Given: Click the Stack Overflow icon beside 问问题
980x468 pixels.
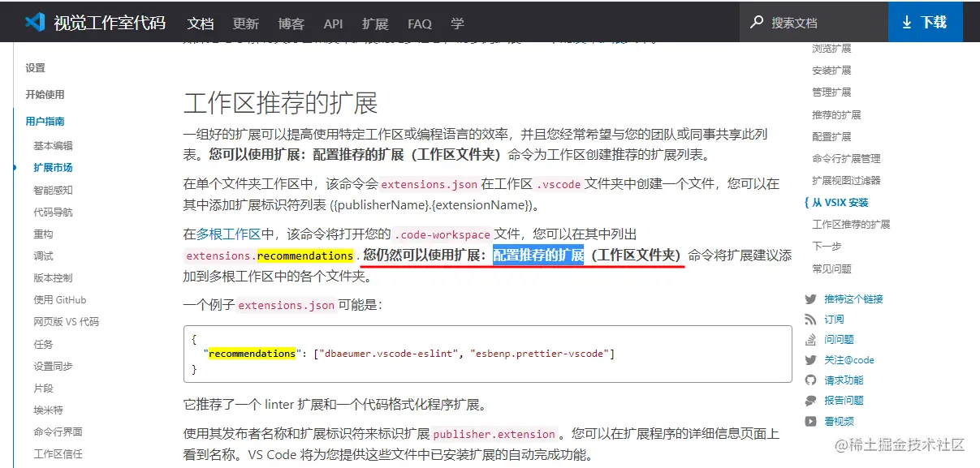Looking at the screenshot, I should click(810, 340).
